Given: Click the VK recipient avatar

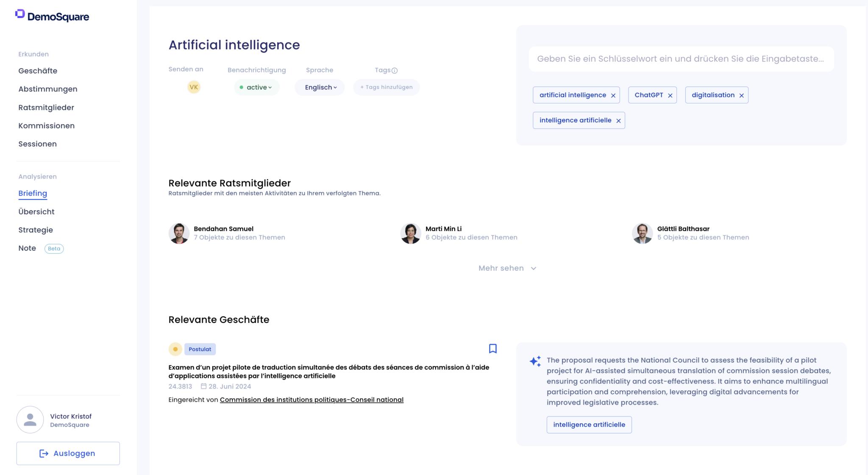Looking at the screenshot, I should [x=194, y=87].
